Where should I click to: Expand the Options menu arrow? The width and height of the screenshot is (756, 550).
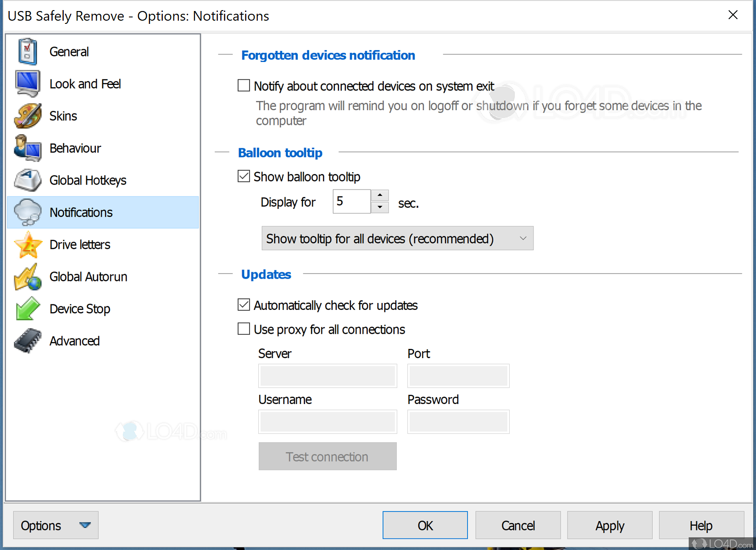click(x=85, y=525)
